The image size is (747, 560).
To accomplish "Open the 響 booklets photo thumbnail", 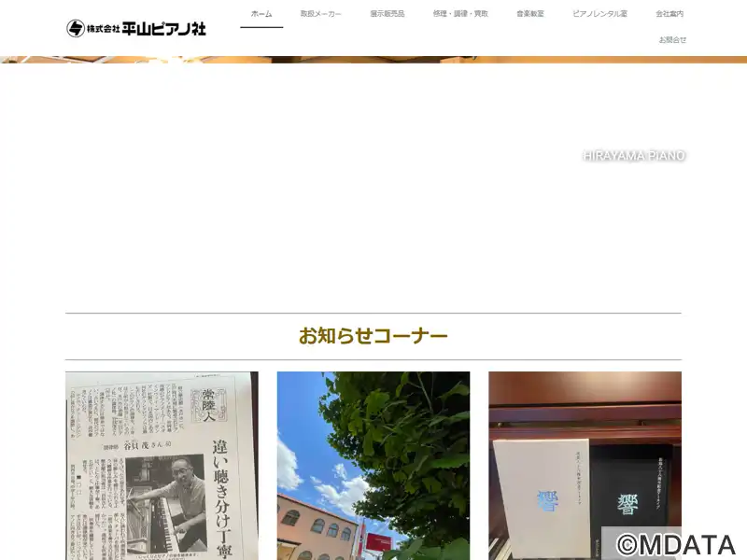I will (585, 466).
